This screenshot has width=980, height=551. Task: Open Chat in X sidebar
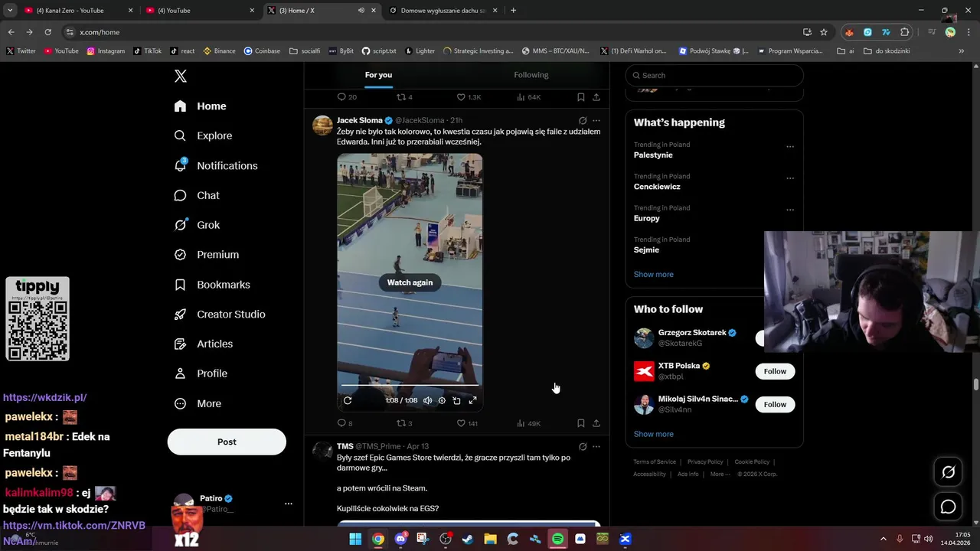tap(197, 195)
